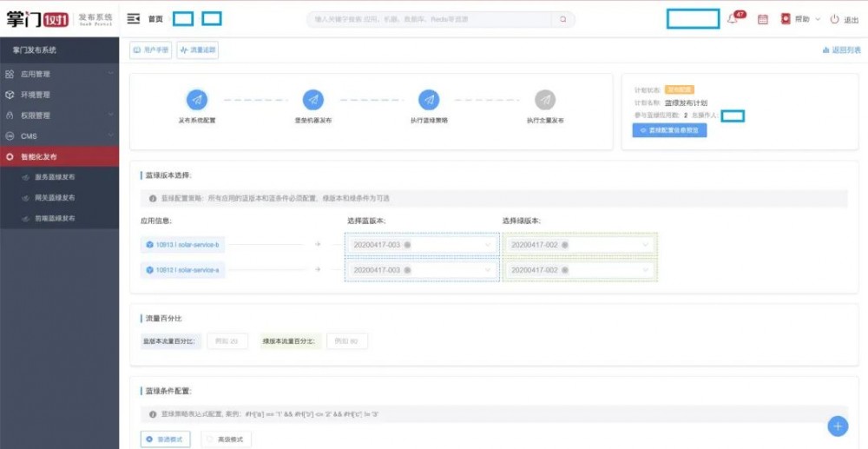Screen dimensions: 868x449
Task: Open the calendar icon in header
Action: tap(762, 19)
